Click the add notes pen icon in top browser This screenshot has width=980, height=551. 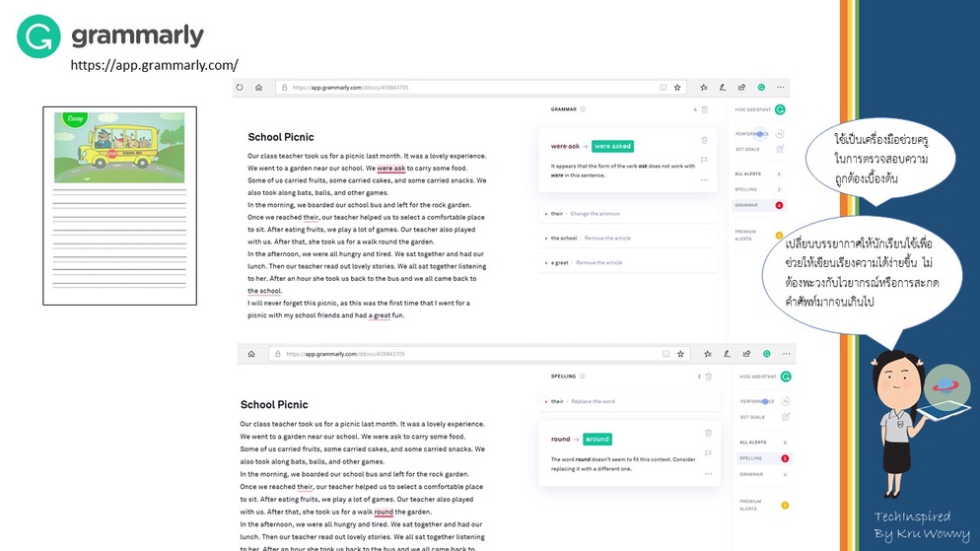pos(723,88)
